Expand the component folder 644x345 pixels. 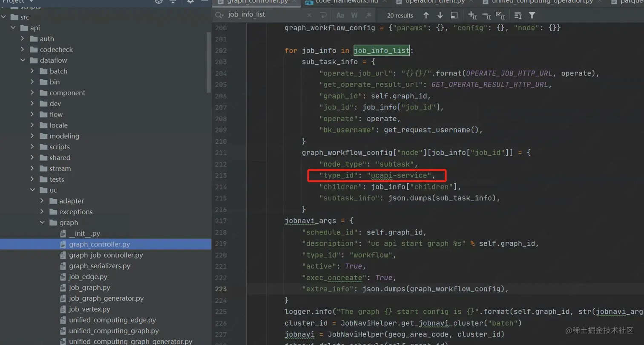pos(32,93)
